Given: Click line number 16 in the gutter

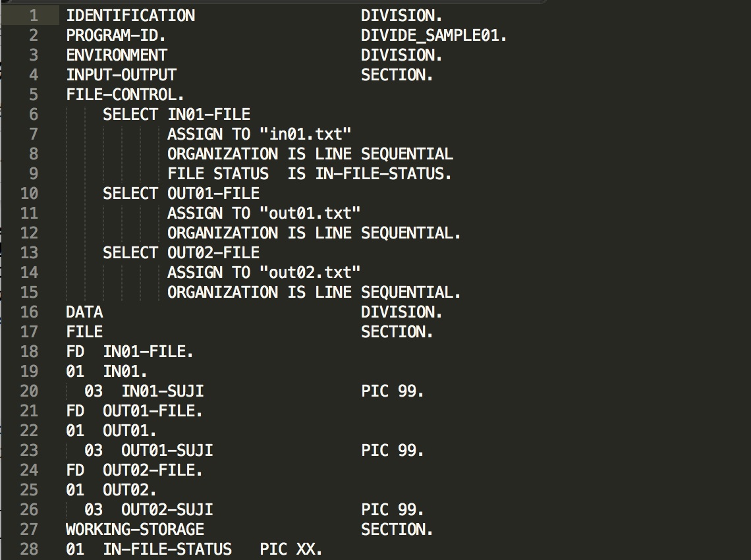Looking at the screenshot, I should 29,312.
